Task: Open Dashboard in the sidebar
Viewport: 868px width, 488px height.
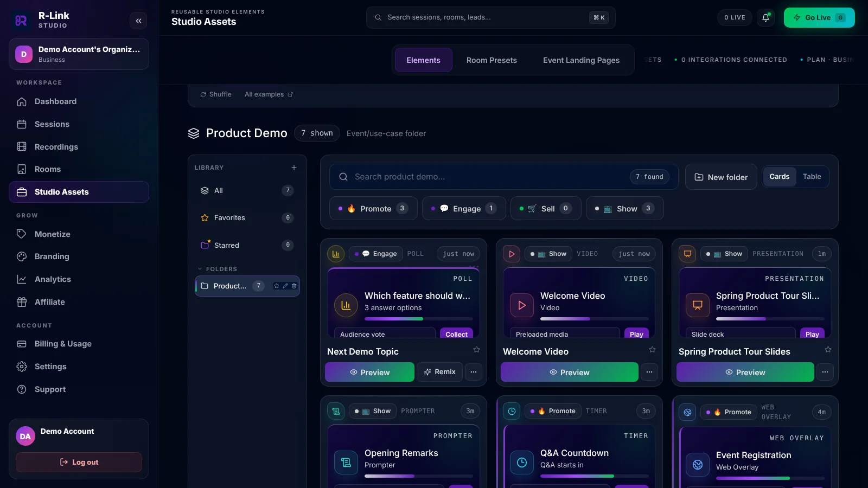Action: click(x=79, y=101)
